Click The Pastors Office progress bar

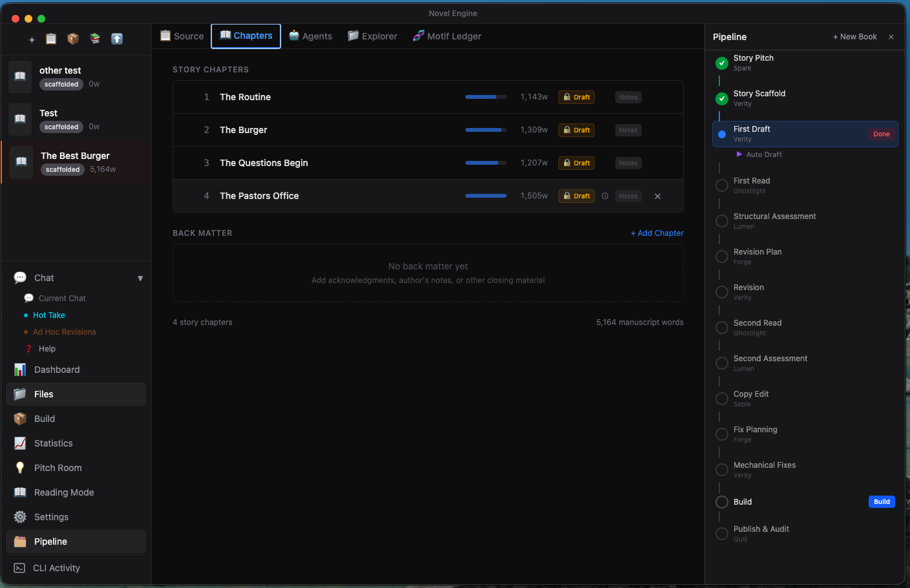[486, 196]
